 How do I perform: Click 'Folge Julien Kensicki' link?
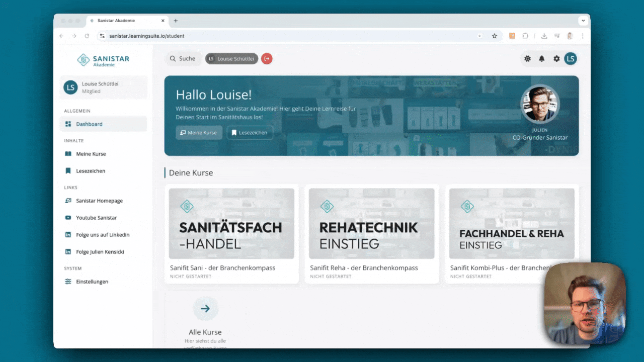coord(103,252)
